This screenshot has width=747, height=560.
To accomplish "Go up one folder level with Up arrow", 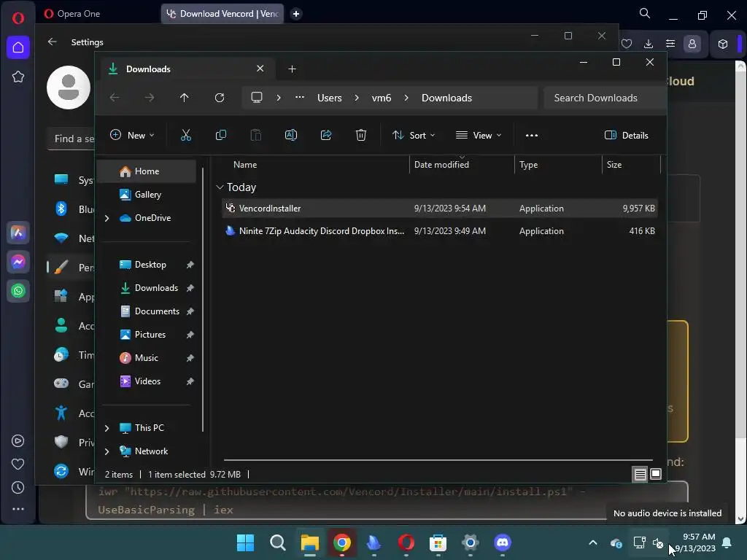I will click(185, 98).
